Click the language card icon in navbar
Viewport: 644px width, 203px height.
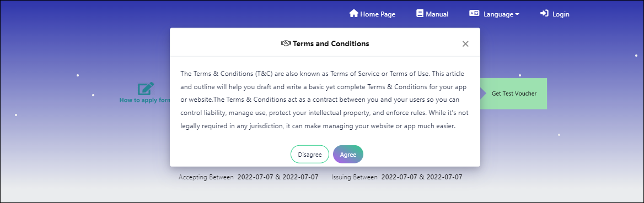coord(474,14)
